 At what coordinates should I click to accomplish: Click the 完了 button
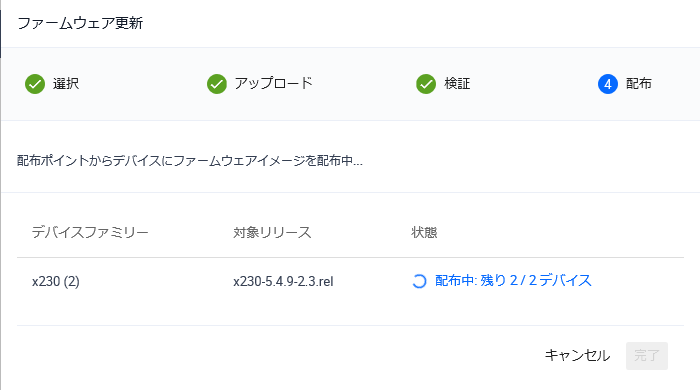pyautogui.click(x=646, y=356)
